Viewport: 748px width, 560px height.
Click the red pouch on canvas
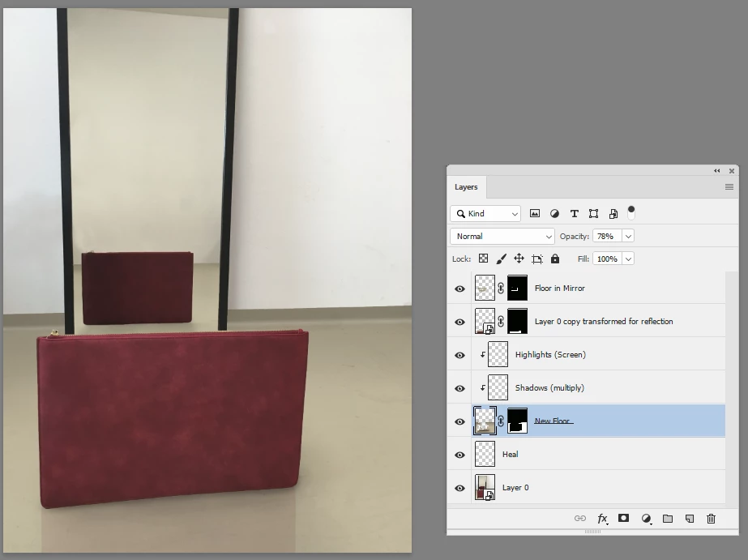pos(172,417)
